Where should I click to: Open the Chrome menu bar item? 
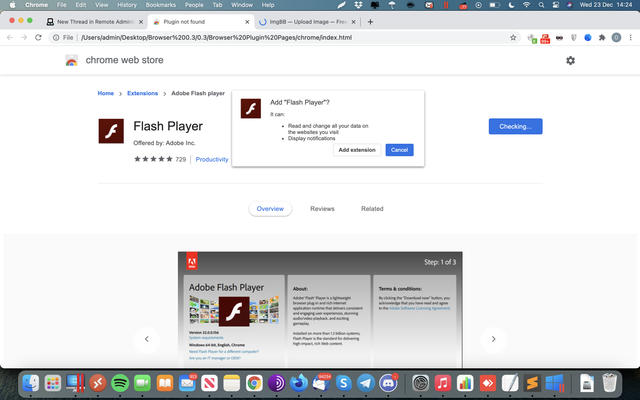click(36, 5)
